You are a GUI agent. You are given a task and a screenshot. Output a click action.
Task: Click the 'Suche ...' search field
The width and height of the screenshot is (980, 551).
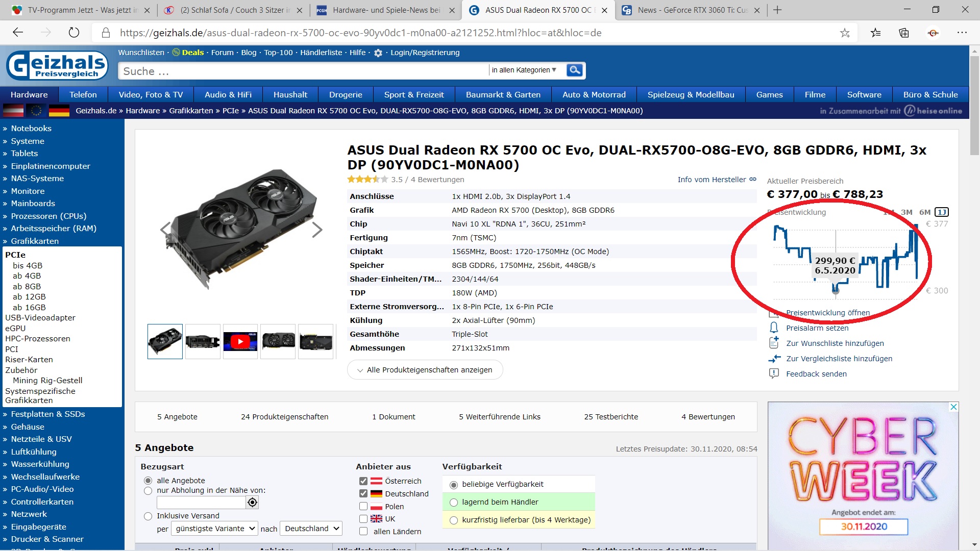(x=303, y=71)
